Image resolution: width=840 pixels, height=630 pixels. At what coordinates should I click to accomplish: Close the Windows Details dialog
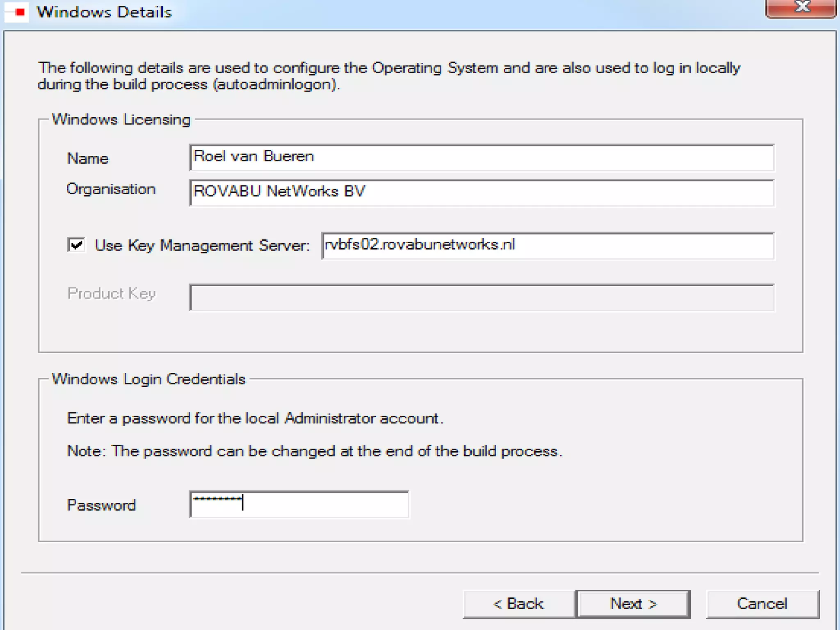point(801,8)
